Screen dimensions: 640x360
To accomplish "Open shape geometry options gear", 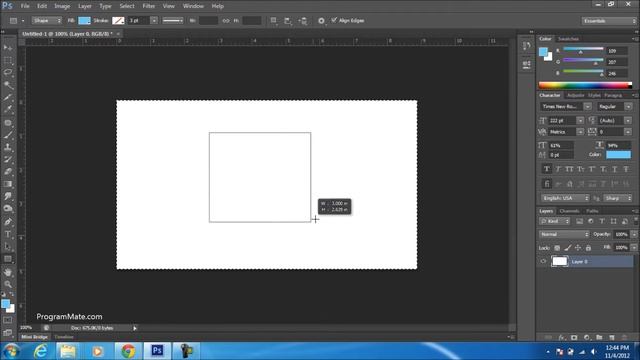I will tap(321, 20).
